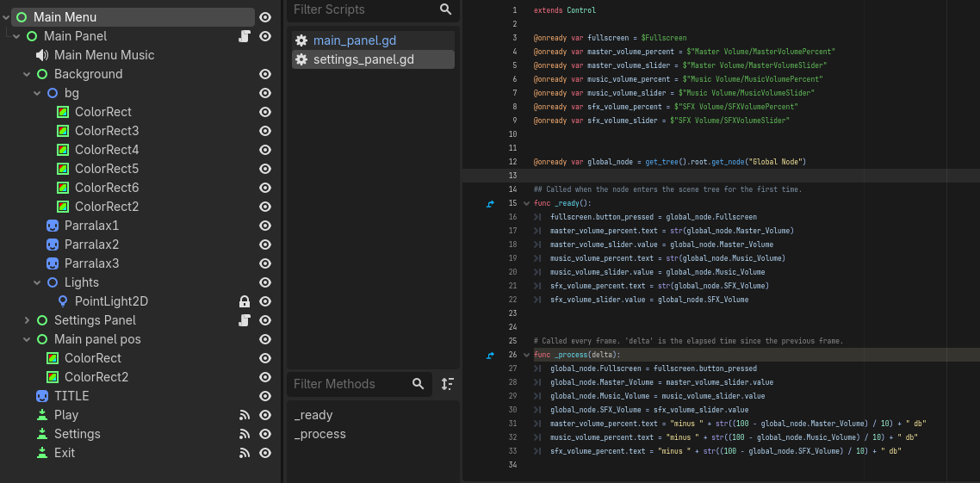Click the signal icon next to Play
This screenshot has height=483, width=980.
[245, 415]
